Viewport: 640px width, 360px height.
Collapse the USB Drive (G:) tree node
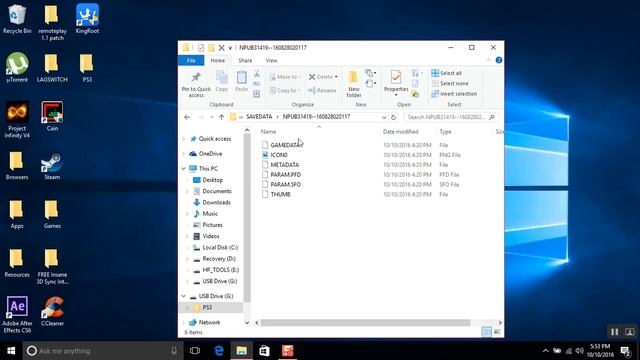[x=184, y=296]
